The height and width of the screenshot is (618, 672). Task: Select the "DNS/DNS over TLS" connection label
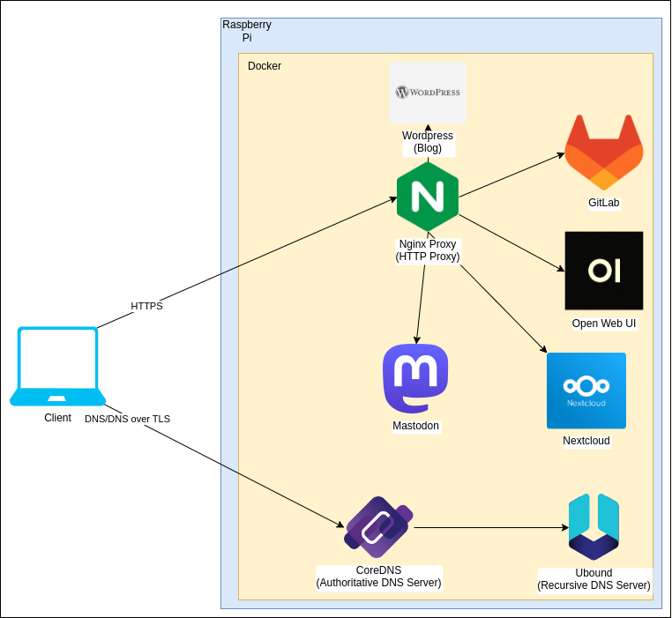pyautogui.click(x=127, y=419)
